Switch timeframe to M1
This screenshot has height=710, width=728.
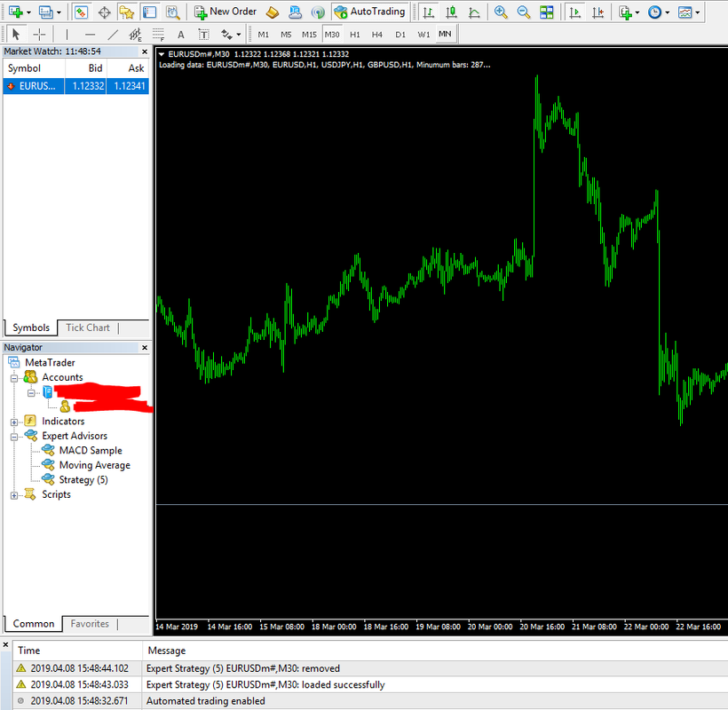pyautogui.click(x=264, y=35)
